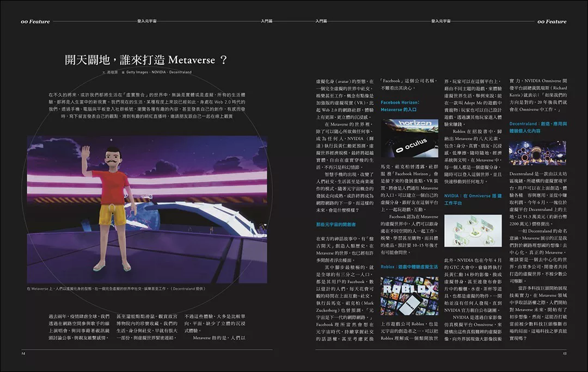Open the ROBLOX logo thumbnail image
The image size is (588, 372).
(x=409, y=296)
